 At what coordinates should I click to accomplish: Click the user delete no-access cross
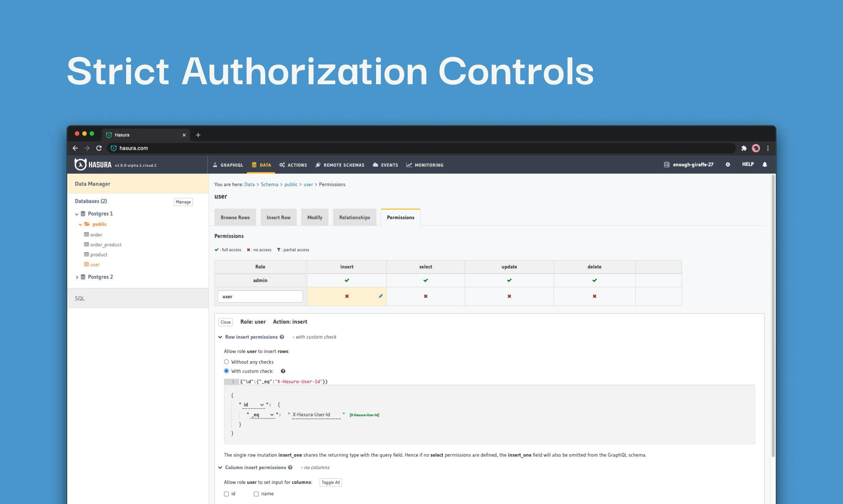click(x=594, y=296)
